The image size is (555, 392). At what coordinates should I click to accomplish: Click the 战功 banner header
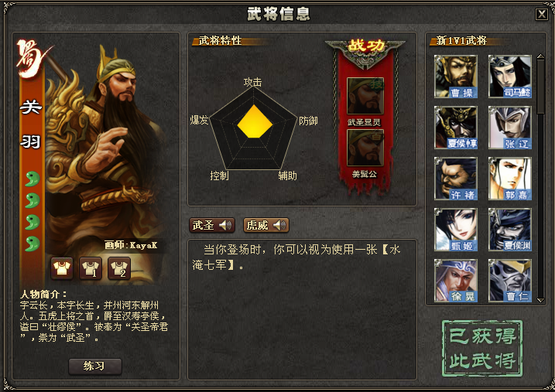[365, 46]
